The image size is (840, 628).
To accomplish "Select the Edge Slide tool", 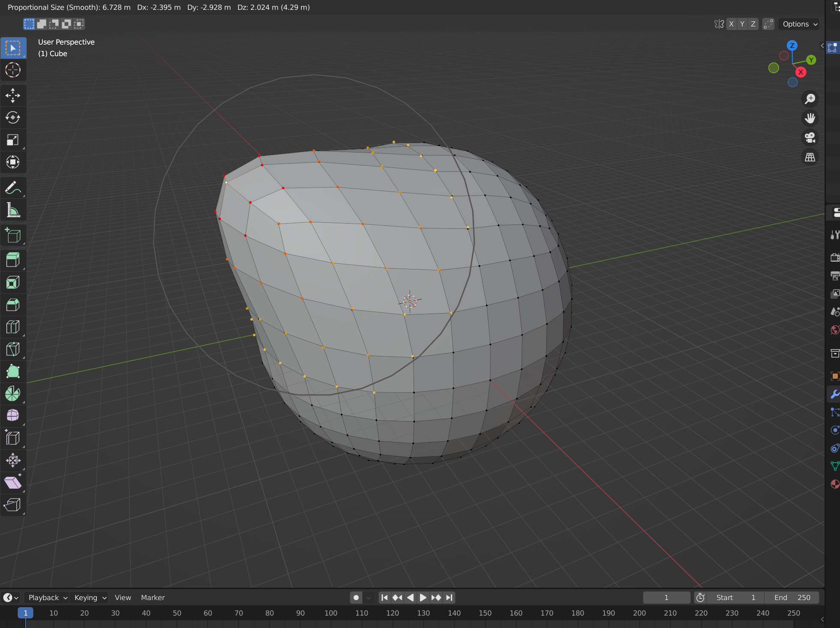I will (13, 438).
